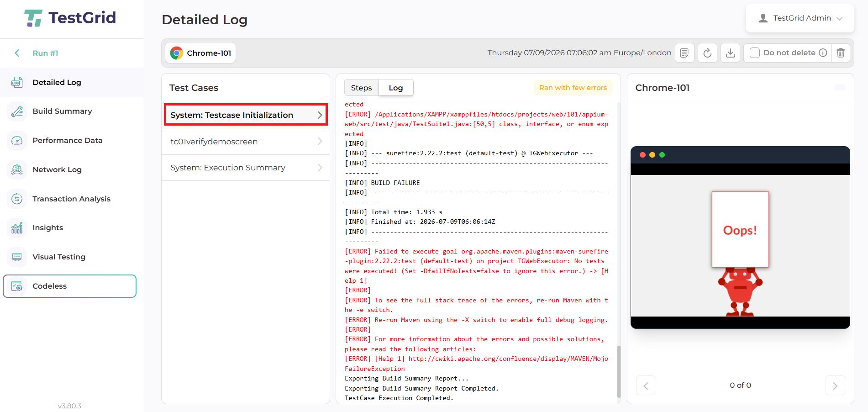
Task: Click the Chrome browser icon
Action: pos(177,53)
